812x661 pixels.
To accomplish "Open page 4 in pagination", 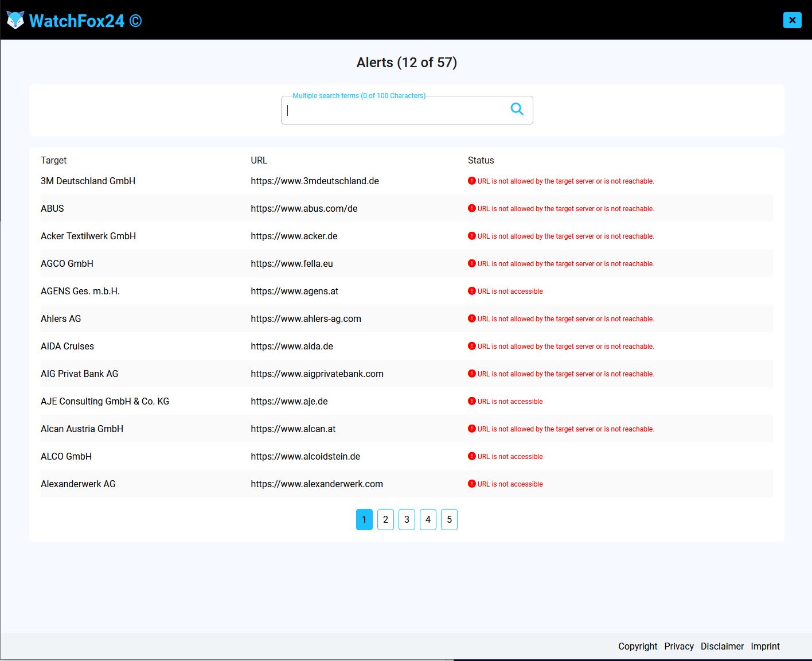I will tap(428, 519).
